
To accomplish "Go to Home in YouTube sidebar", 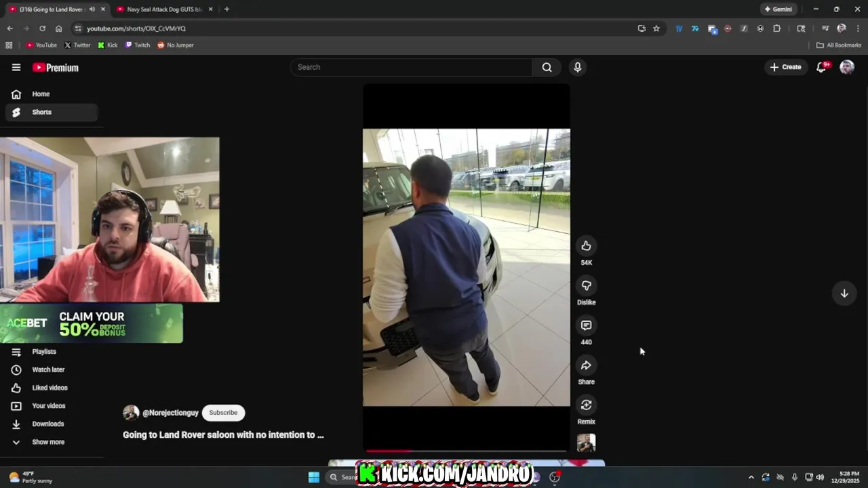I will pyautogui.click(x=52, y=94).
